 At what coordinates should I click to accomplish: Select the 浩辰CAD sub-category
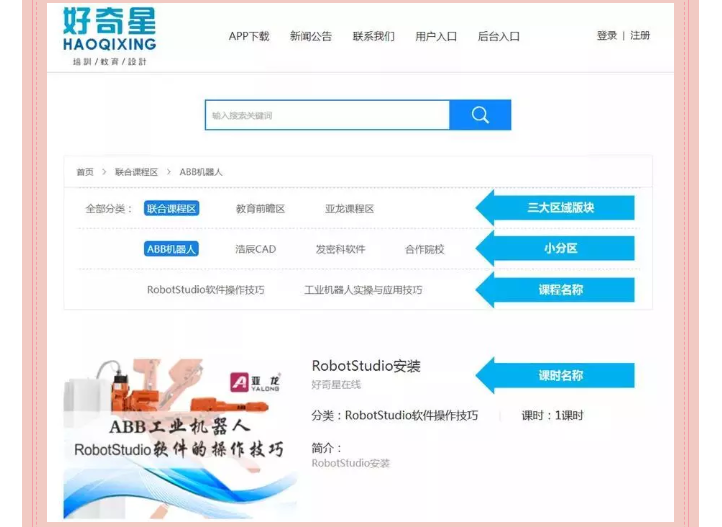(x=256, y=249)
